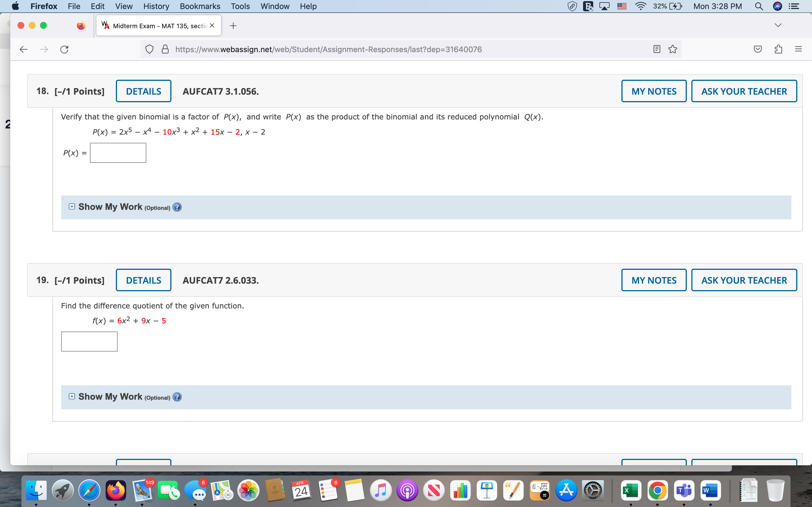812x507 pixels.
Task: Select the Midterm Exam MAT 135 tab
Action: (154, 25)
